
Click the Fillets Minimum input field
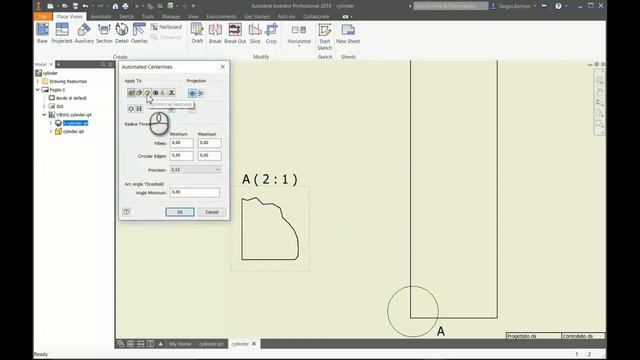(x=182, y=143)
